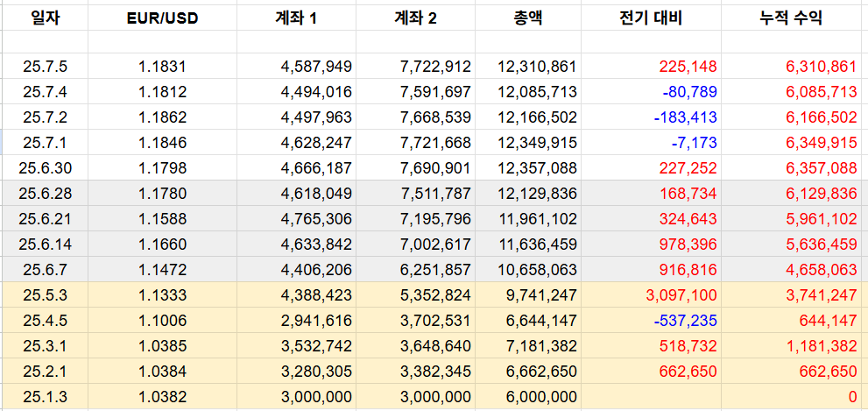This screenshot has width=868, height=411.
Task: Select the negative value -7,173
Action: pos(651,143)
